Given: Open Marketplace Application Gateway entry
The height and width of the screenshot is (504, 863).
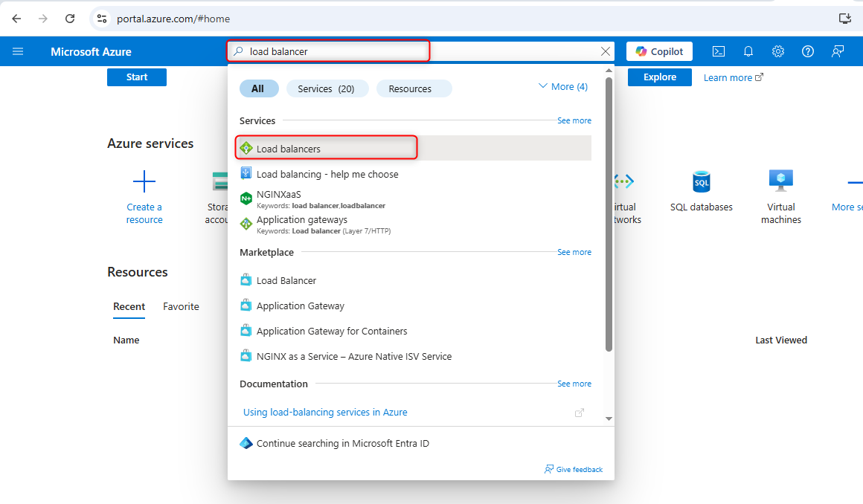Looking at the screenshot, I should pyautogui.click(x=416, y=306).
